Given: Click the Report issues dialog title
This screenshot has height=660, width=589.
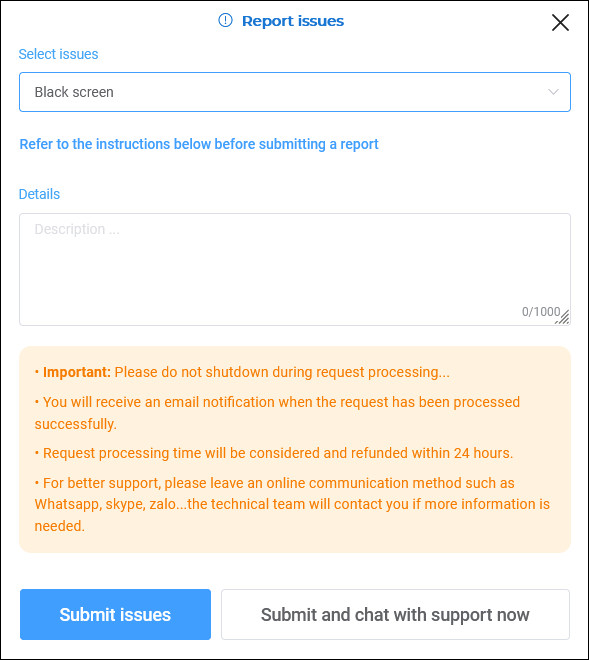Looking at the screenshot, I should 293,21.
